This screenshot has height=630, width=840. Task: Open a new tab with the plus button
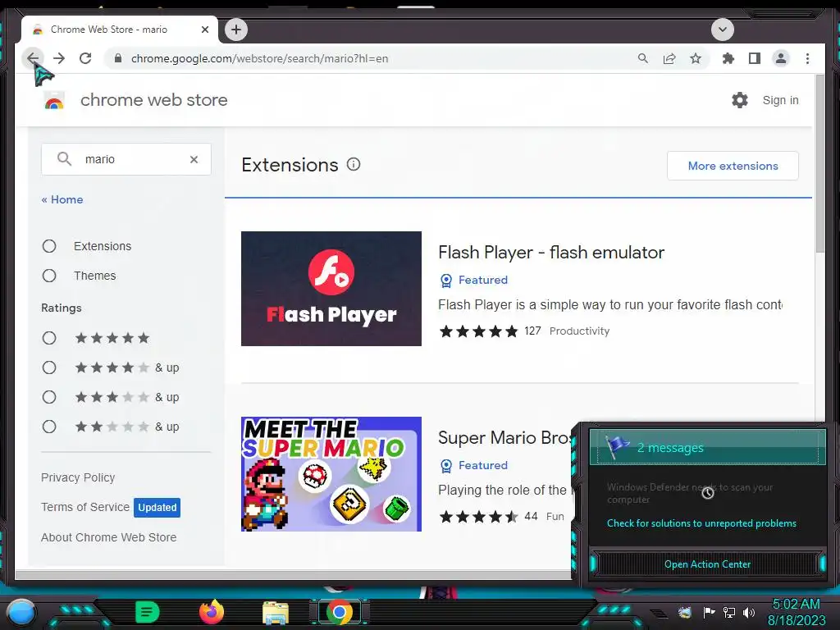tap(236, 30)
